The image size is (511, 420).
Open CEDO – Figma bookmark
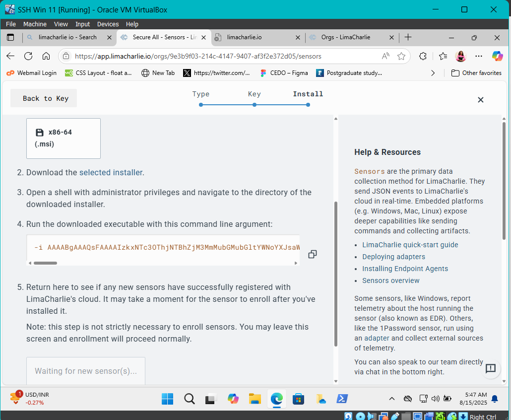point(284,73)
